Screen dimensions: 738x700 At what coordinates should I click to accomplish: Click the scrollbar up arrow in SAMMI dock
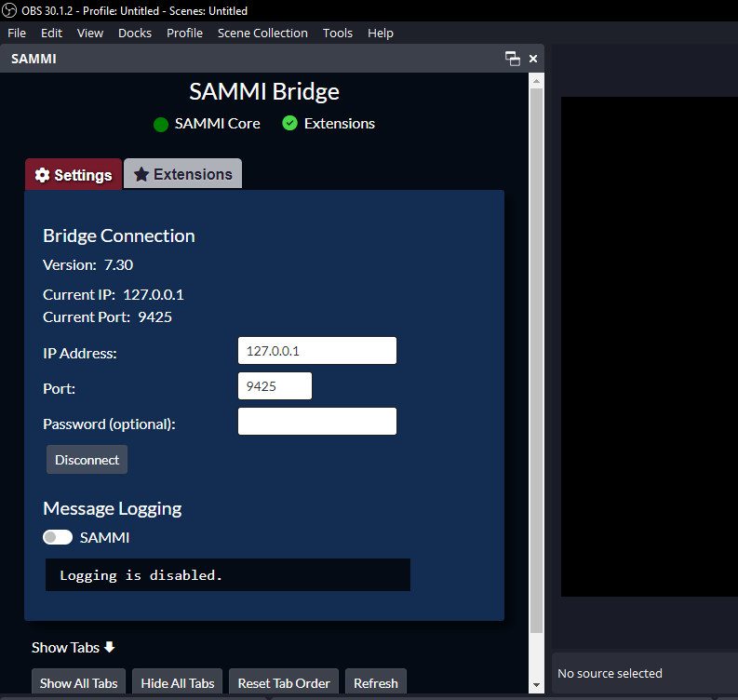click(537, 81)
